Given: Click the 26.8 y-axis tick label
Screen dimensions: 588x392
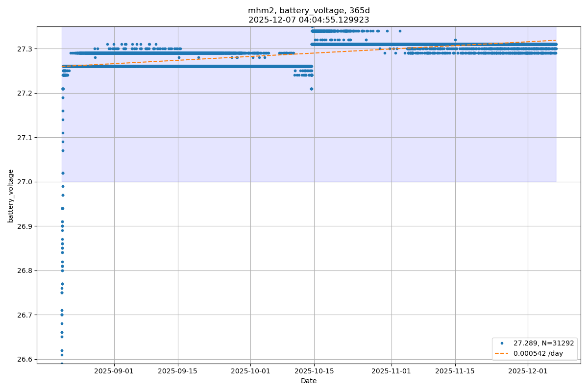Looking at the screenshot, I should pos(25,270).
